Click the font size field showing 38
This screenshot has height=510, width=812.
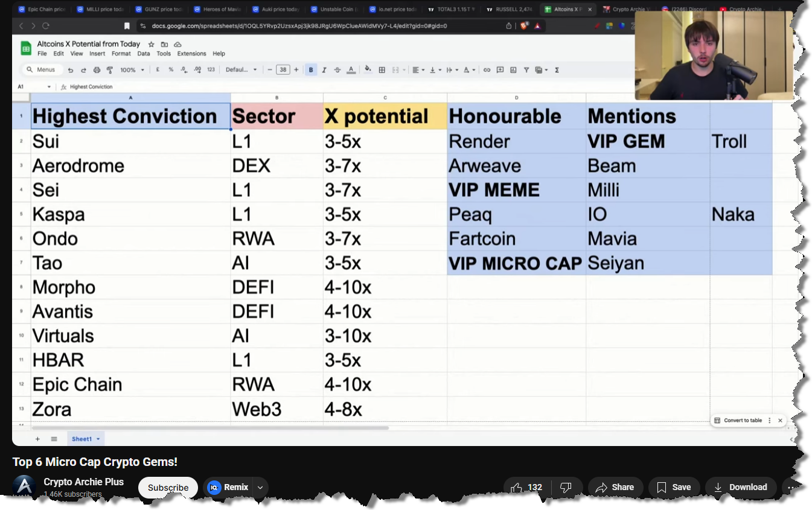point(283,70)
